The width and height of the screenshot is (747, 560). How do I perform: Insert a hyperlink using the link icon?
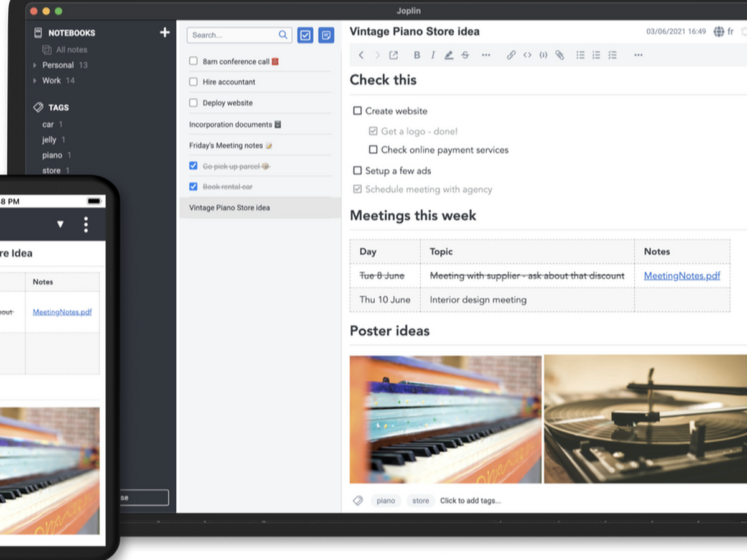pos(511,55)
